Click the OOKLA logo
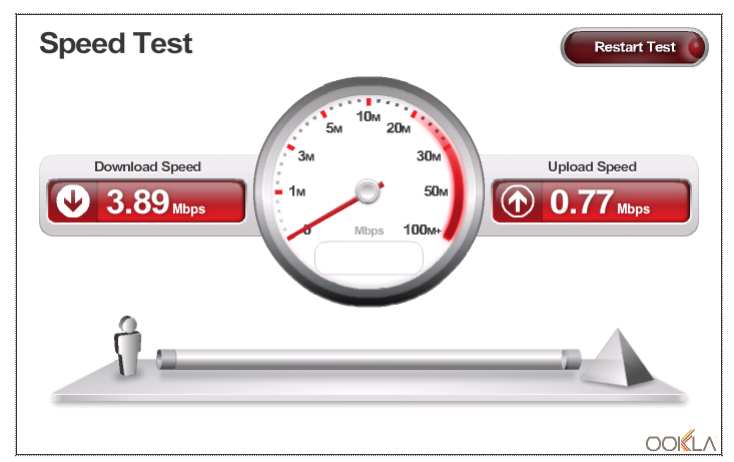 tap(681, 441)
